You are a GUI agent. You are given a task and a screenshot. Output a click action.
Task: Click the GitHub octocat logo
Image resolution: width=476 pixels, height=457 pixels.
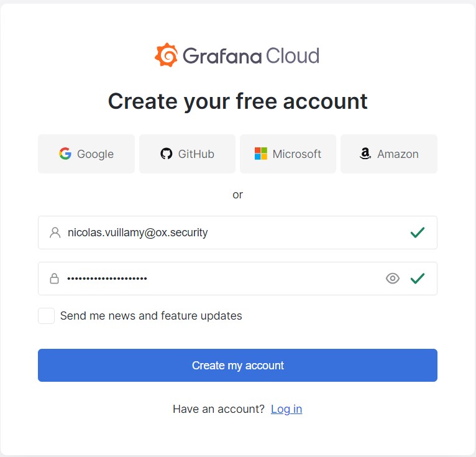pos(166,154)
